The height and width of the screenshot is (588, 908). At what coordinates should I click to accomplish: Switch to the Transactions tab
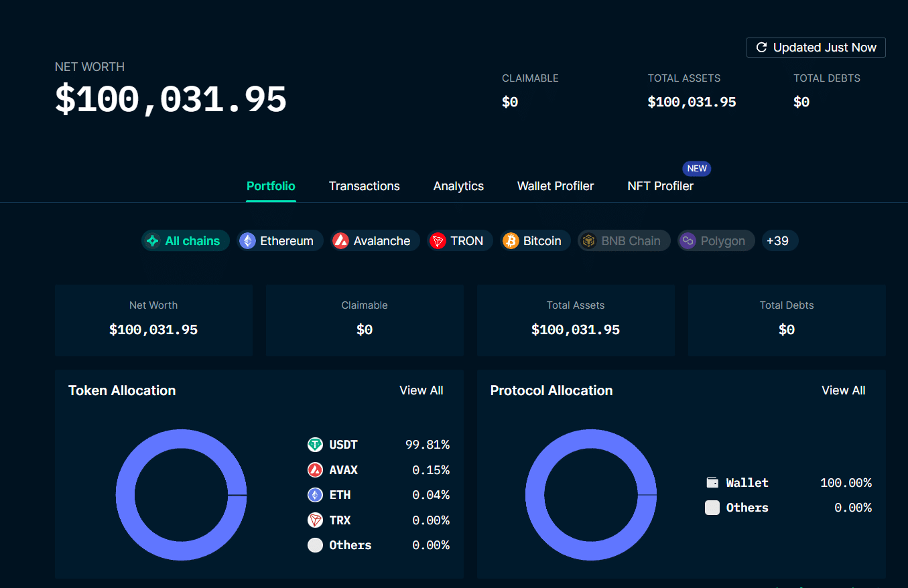364,186
